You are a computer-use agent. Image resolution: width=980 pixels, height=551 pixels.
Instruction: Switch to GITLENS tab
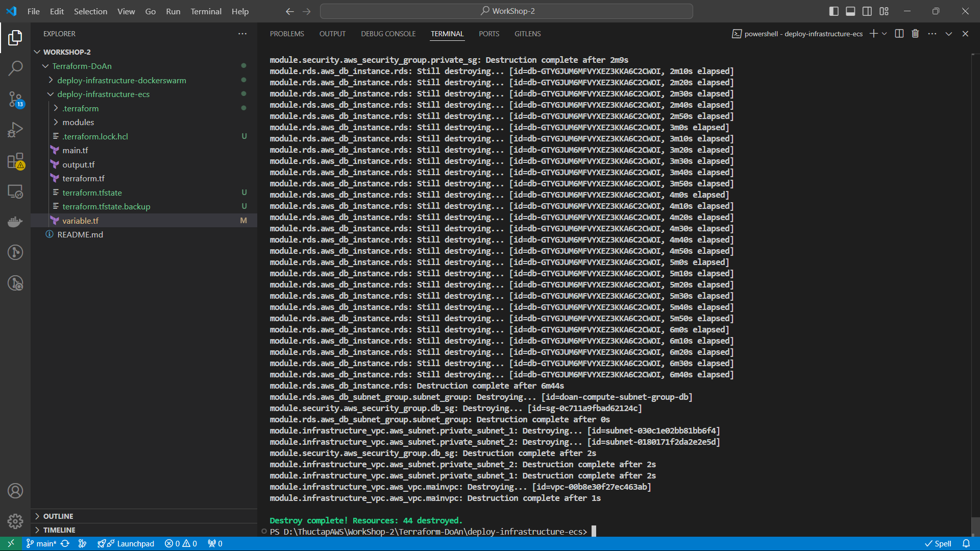[527, 34]
